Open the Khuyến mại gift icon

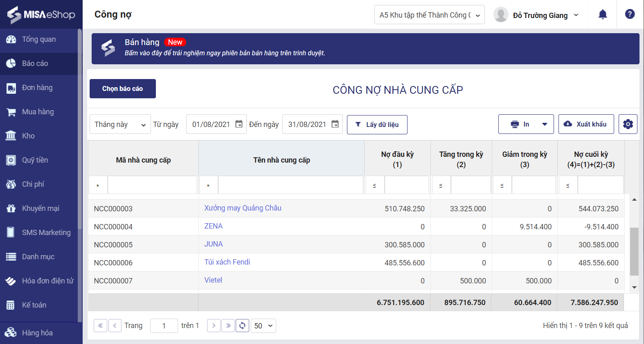click(11, 208)
